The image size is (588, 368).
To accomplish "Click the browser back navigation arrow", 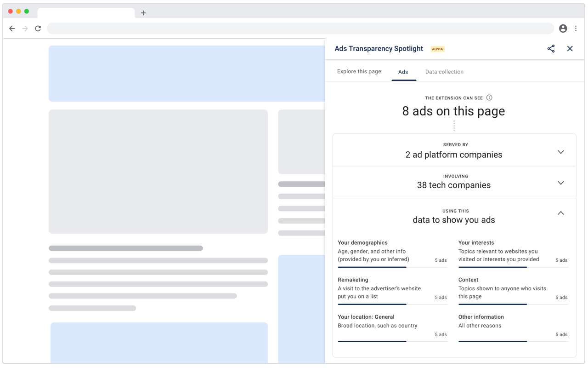I will coord(12,28).
